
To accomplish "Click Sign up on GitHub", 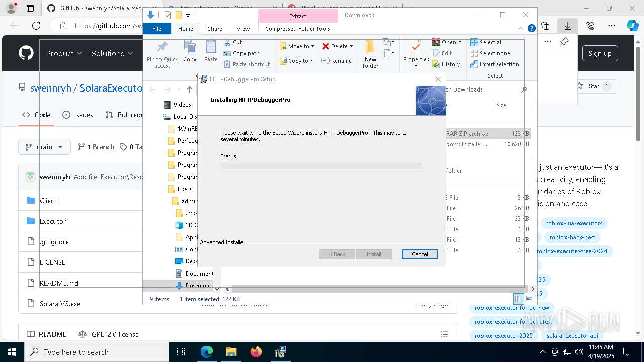I will 600,53.
